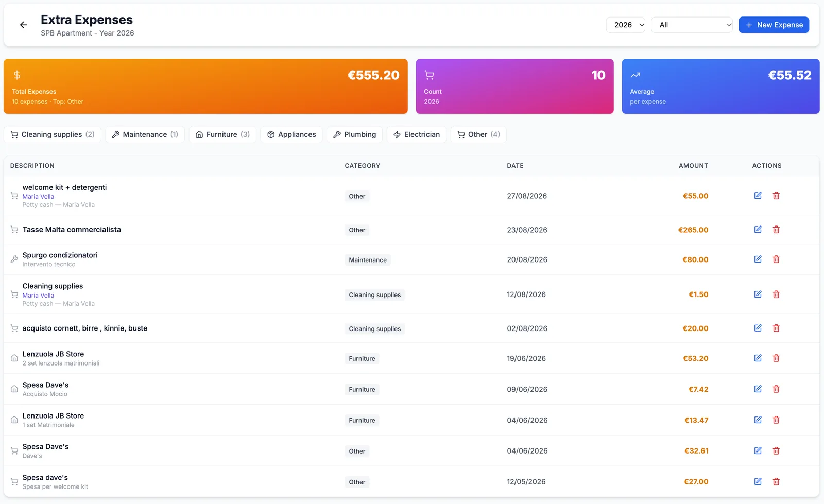Filter by Maintenance category
This screenshot has width=824, height=504.
click(145, 134)
